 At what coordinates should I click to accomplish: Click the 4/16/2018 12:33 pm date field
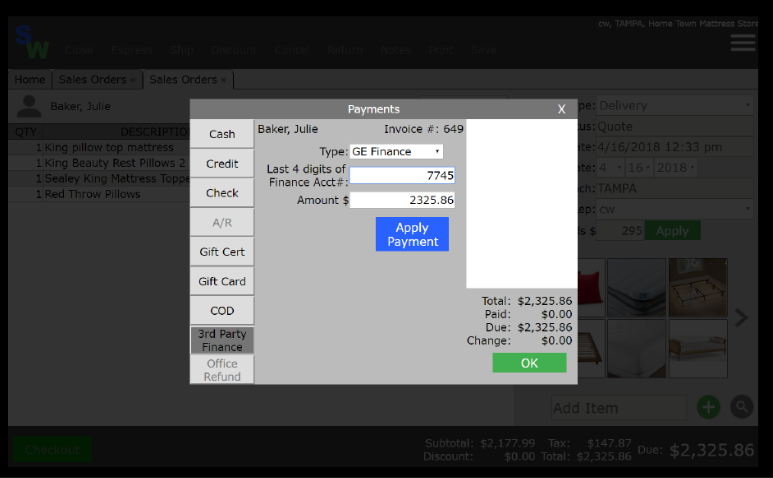click(x=675, y=147)
